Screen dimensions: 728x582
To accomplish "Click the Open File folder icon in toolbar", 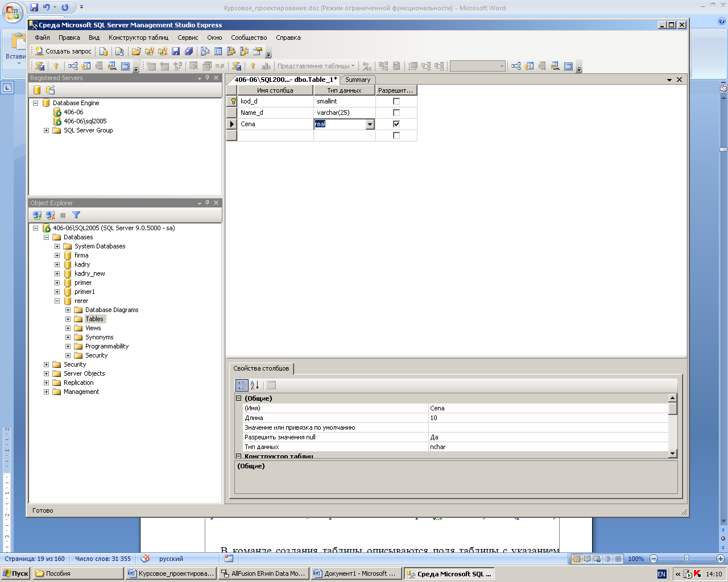I will pyautogui.click(x=136, y=51).
